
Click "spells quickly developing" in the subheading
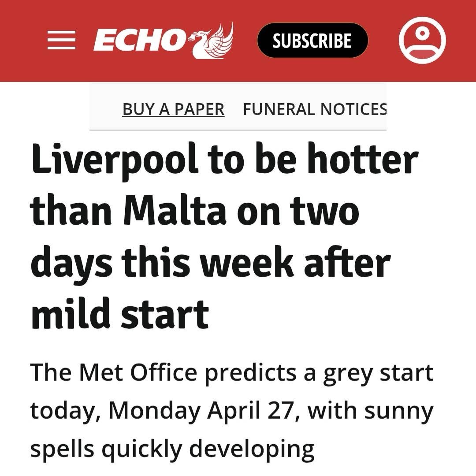[172, 449]
